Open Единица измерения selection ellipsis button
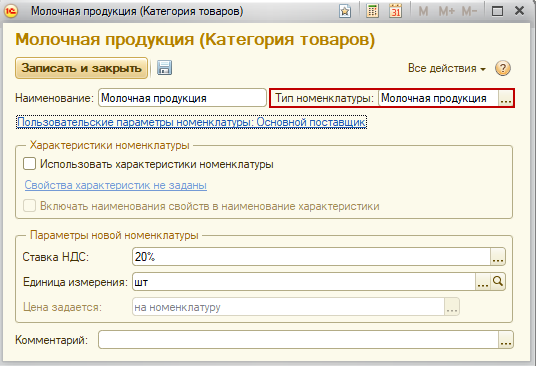Viewport: 536px width, 366px height. pyautogui.click(x=483, y=282)
